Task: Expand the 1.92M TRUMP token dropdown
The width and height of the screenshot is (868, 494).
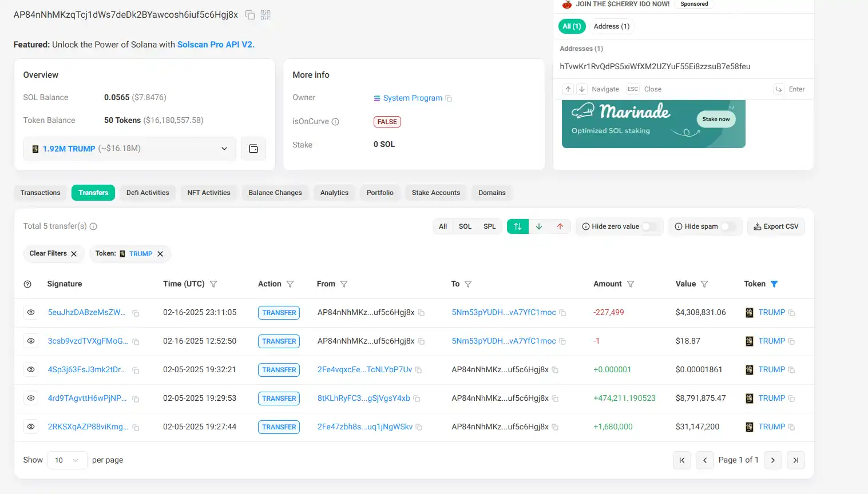Action: pos(224,149)
